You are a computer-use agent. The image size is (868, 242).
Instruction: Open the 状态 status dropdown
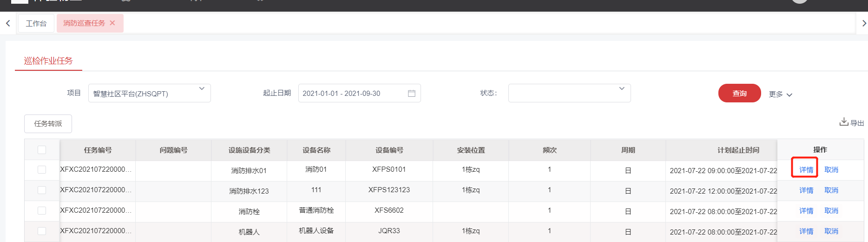(570, 93)
